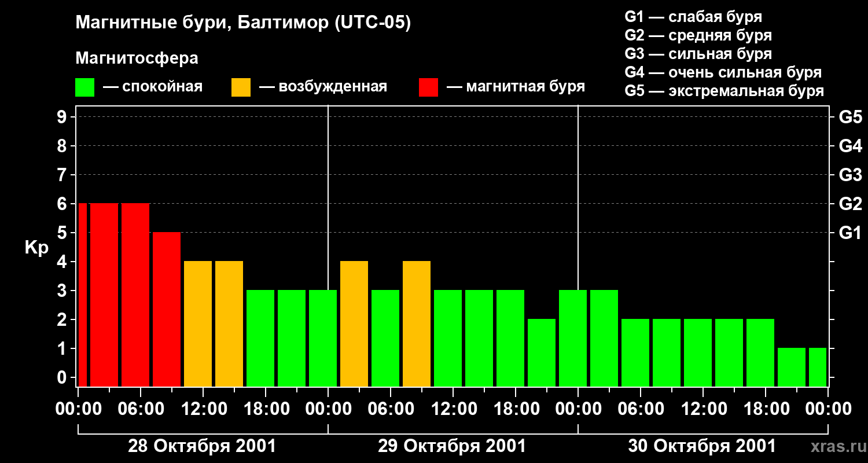
Task: Click the 'G1 — слабая буря' legend line
Action: click(693, 17)
